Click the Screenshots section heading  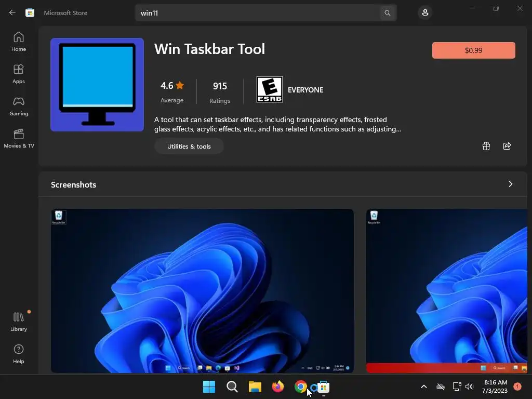(74, 184)
